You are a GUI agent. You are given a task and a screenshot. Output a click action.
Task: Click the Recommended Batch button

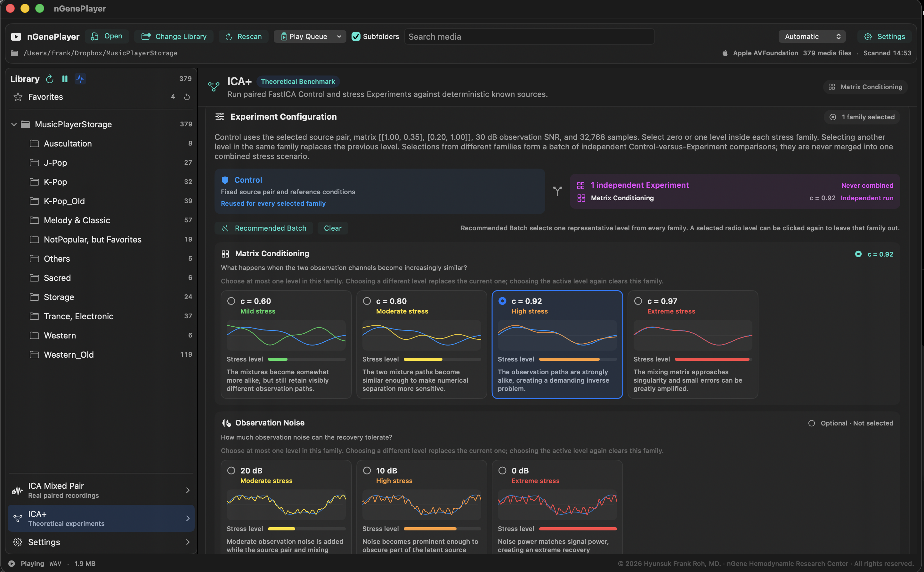pyautogui.click(x=264, y=228)
